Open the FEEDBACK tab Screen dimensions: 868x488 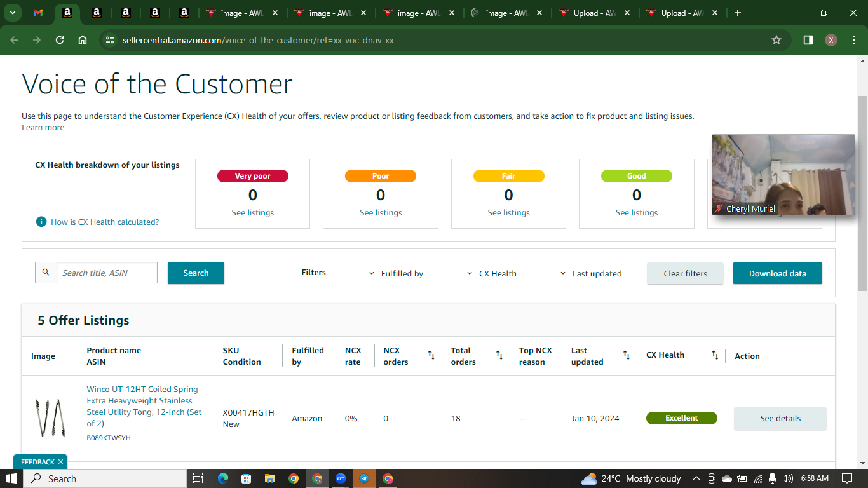click(37, 462)
